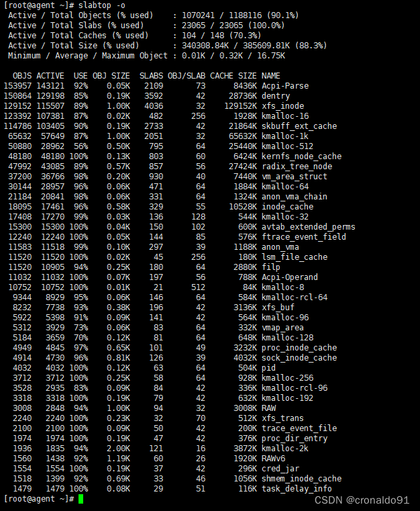420x511 pixels.
Task: Select the xfs_buf cache name
Action: point(278,308)
